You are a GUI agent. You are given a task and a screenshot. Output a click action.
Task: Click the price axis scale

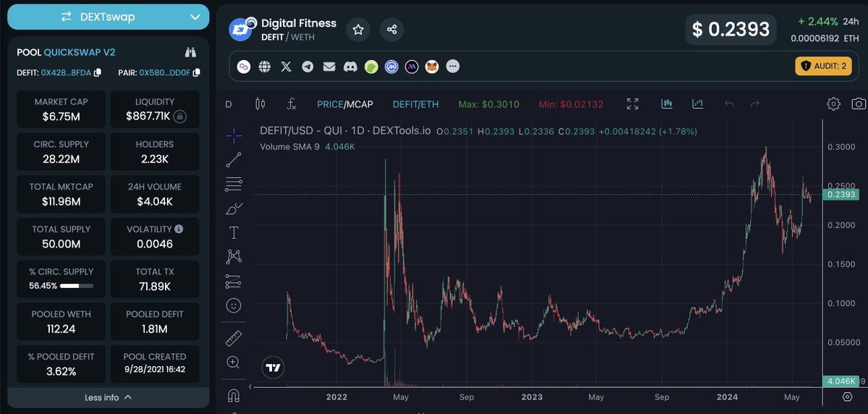pyautogui.click(x=844, y=253)
